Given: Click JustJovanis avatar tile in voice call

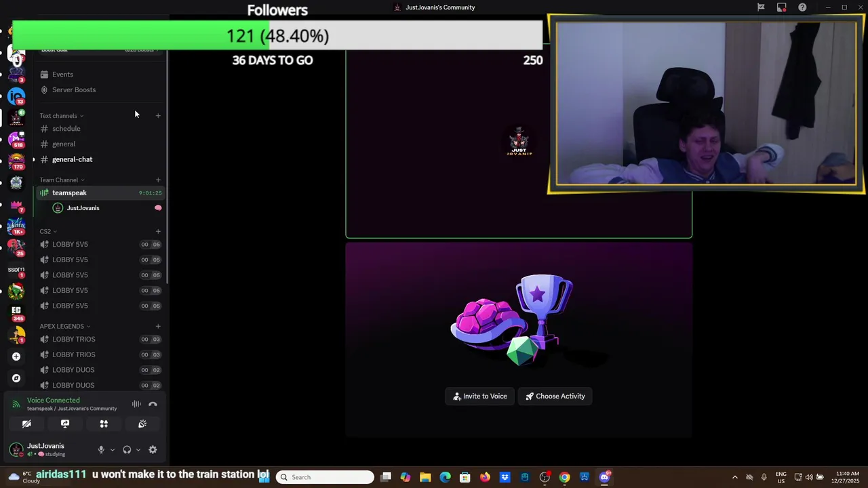Looking at the screenshot, I should click(519, 142).
